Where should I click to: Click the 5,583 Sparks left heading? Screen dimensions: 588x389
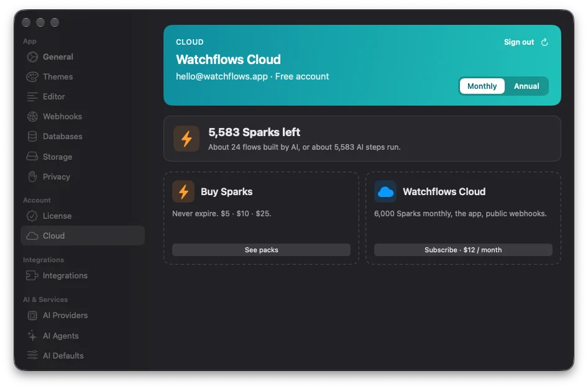click(254, 132)
